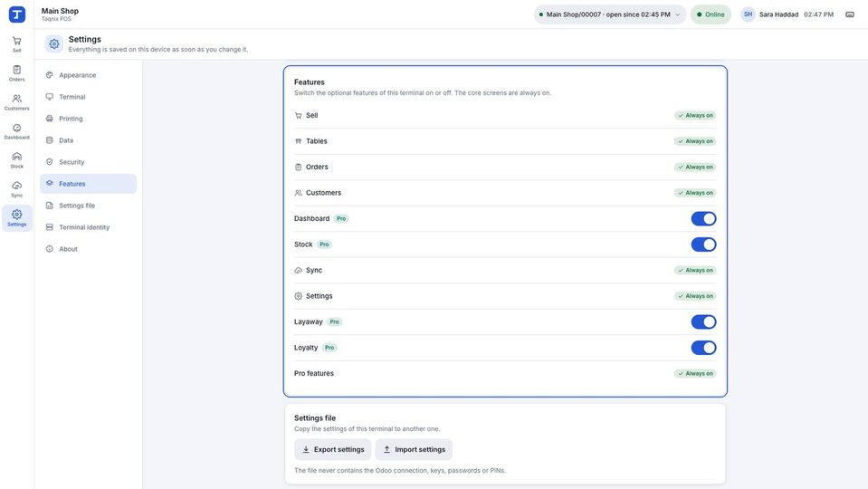Click the keyboard icon in top bar
The width and height of the screenshot is (868, 489).
pyautogui.click(x=850, y=14)
